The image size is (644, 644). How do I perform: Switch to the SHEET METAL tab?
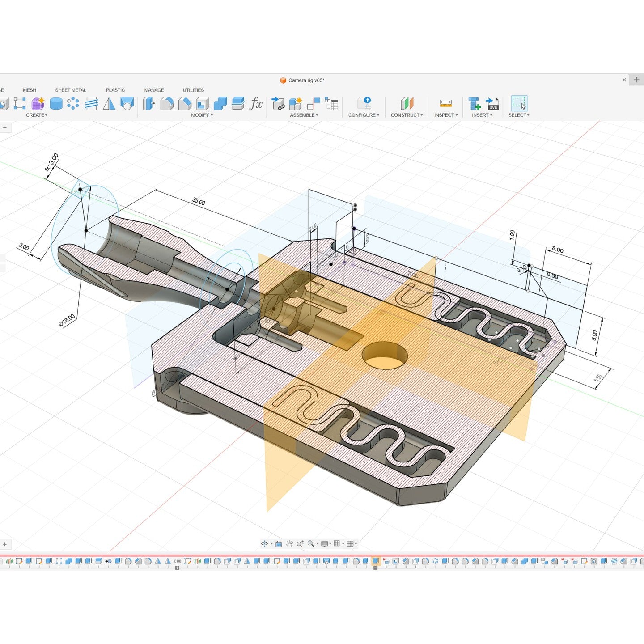click(x=70, y=90)
